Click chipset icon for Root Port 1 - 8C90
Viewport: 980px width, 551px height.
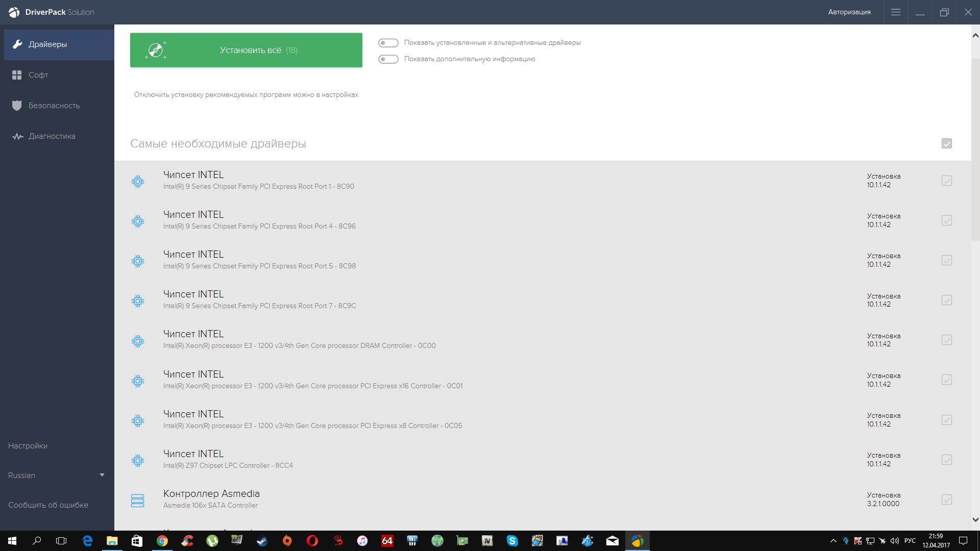coord(138,181)
